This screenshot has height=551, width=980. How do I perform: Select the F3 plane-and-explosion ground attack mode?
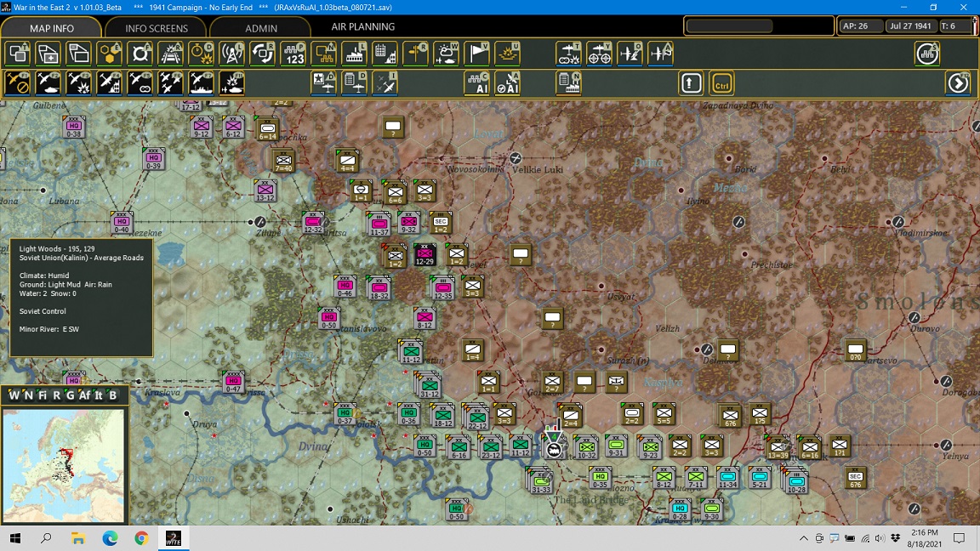point(79,83)
